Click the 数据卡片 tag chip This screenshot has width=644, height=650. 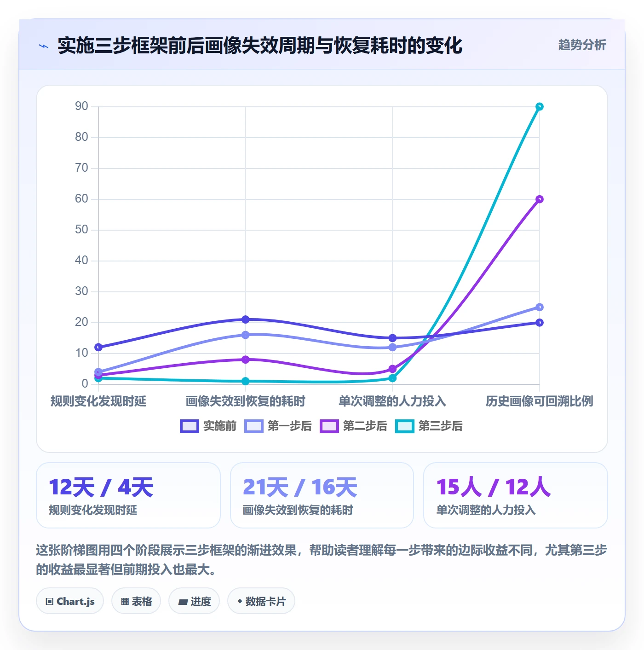tap(261, 601)
